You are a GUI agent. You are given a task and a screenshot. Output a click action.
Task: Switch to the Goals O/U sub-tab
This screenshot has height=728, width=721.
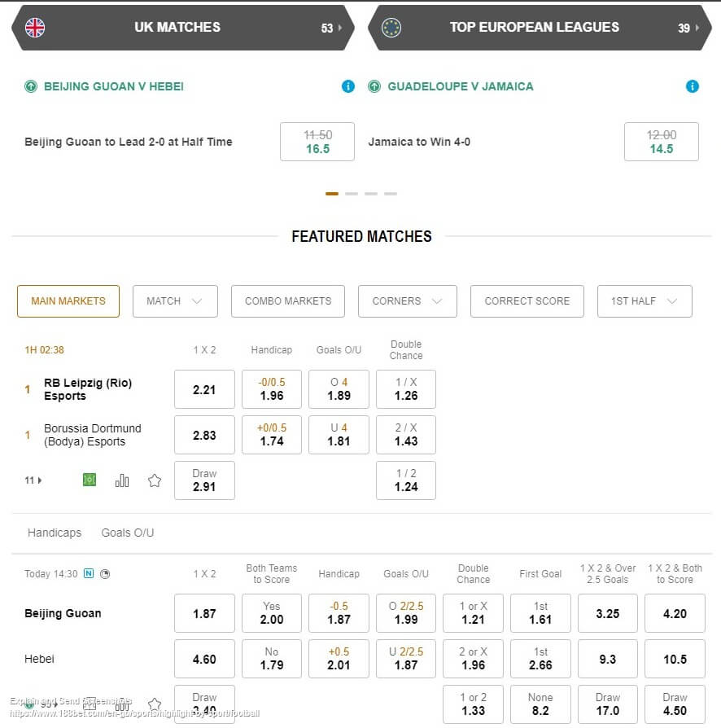tap(128, 533)
